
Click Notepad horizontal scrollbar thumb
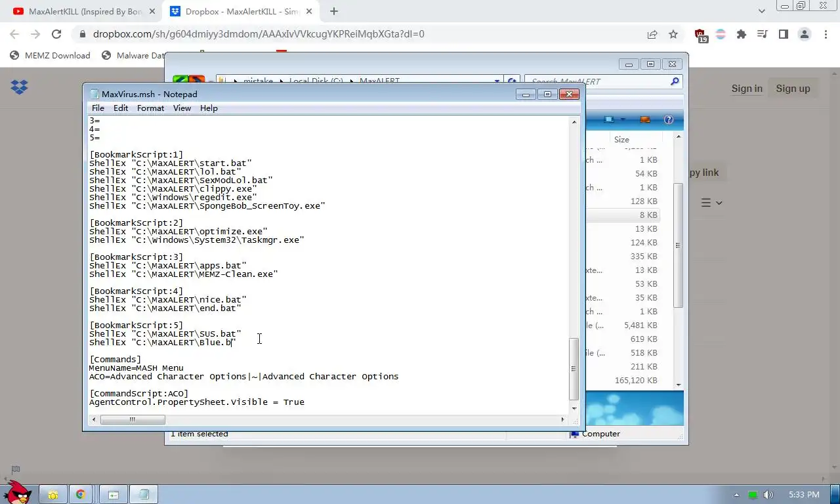pyautogui.click(x=132, y=419)
